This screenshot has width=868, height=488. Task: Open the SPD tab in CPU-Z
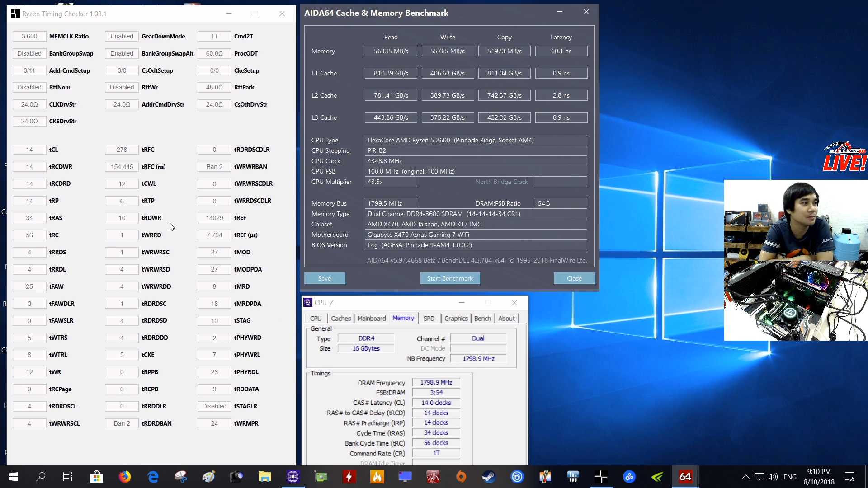click(429, 319)
